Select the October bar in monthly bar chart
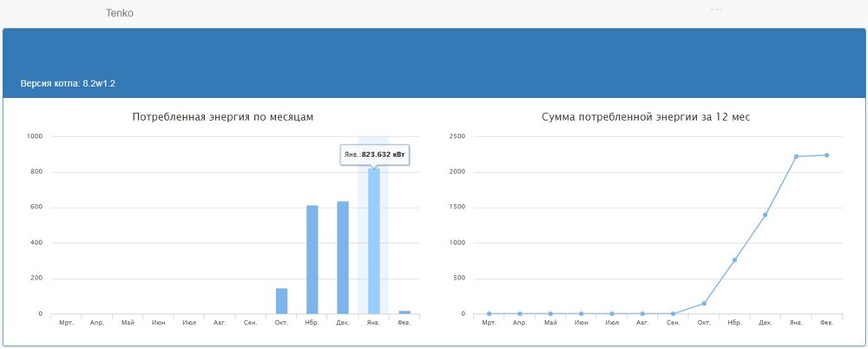868x349 pixels. coord(282,301)
